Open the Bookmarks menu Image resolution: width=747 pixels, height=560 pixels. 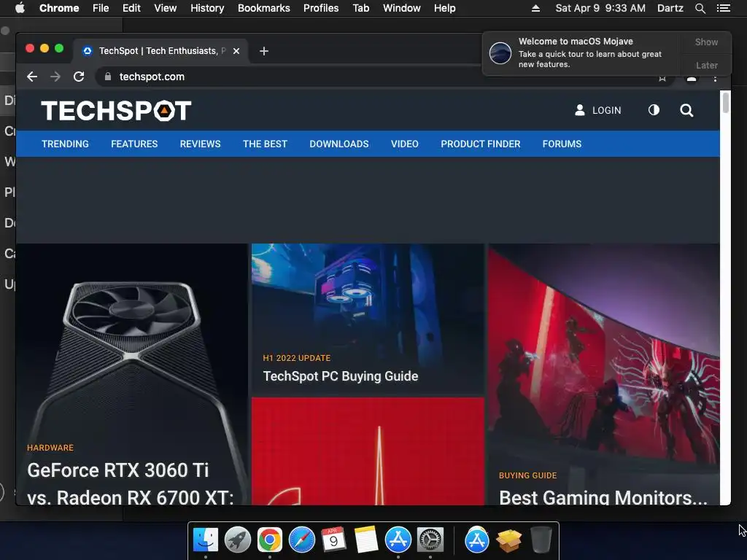click(x=264, y=8)
